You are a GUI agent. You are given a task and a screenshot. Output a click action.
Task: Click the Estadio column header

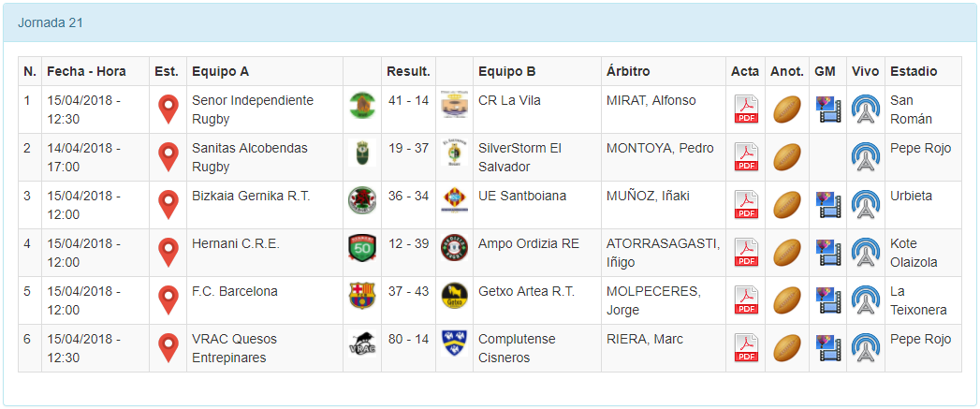tap(913, 71)
